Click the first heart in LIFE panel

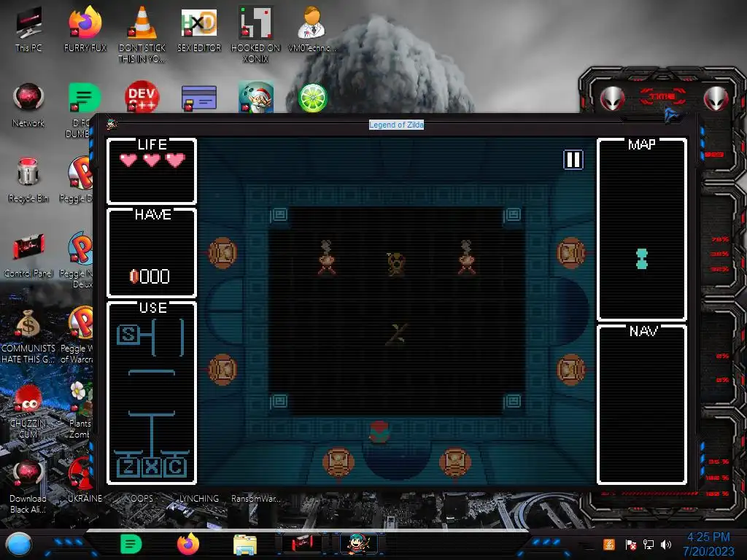click(128, 160)
